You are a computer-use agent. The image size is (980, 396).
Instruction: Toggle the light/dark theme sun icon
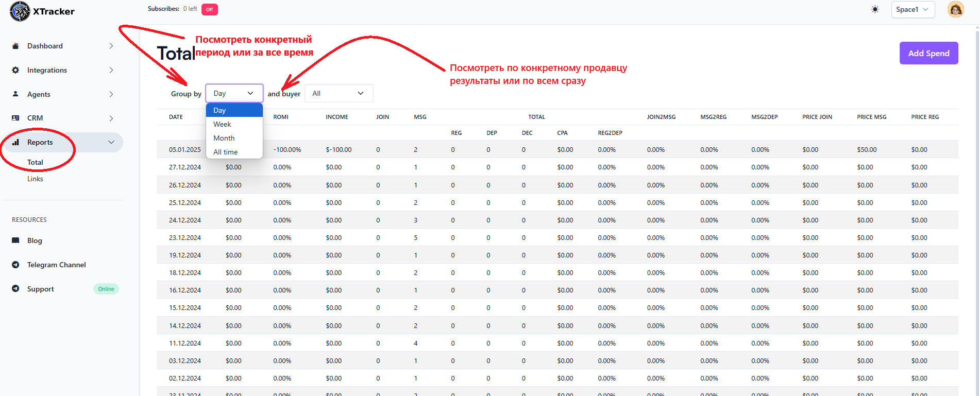coord(875,9)
